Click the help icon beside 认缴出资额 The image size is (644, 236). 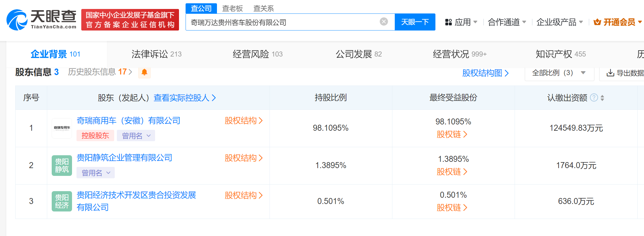[x=594, y=98]
